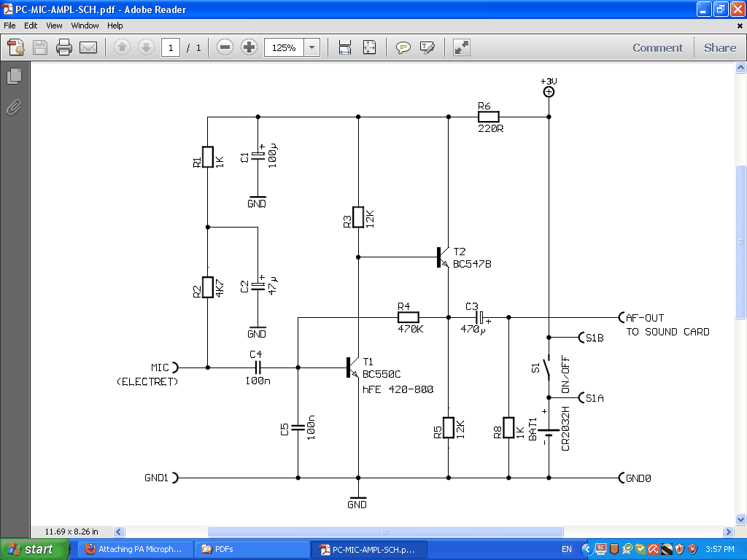Image resolution: width=747 pixels, height=560 pixels.
Task: Select the highlight text tool
Action: [427, 47]
